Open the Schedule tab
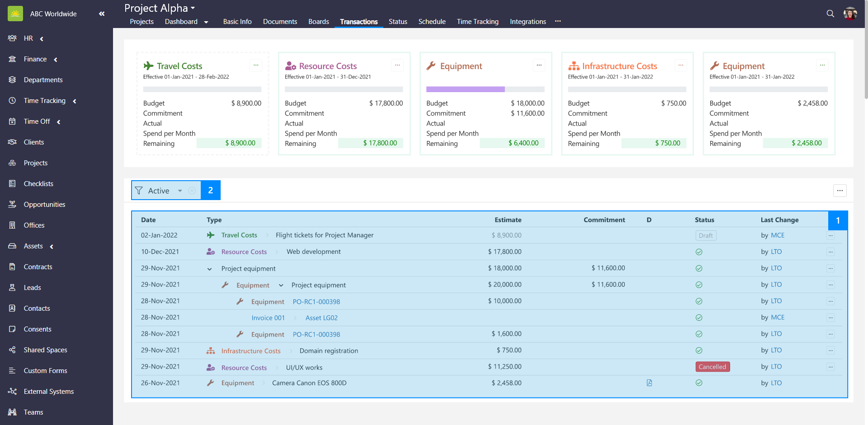This screenshot has height=425, width=868. [432, 21]
